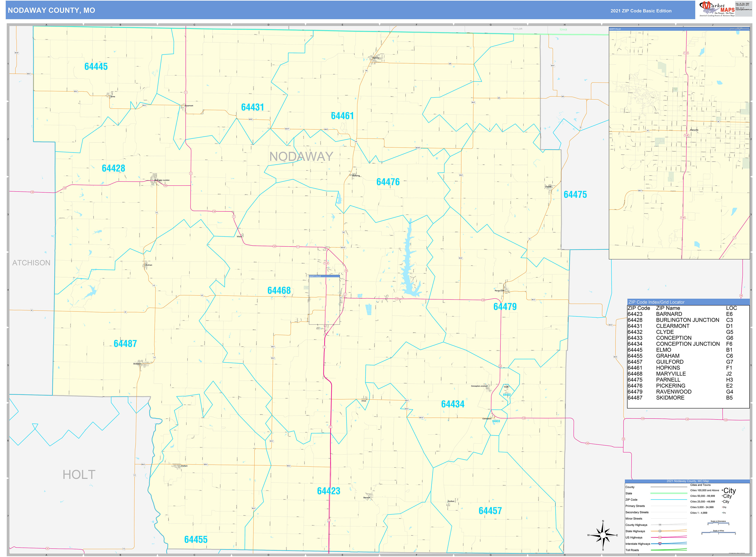756x557 pixels.
Task: Click the ZIP code 64468 label
Action: tap(279, 291)
